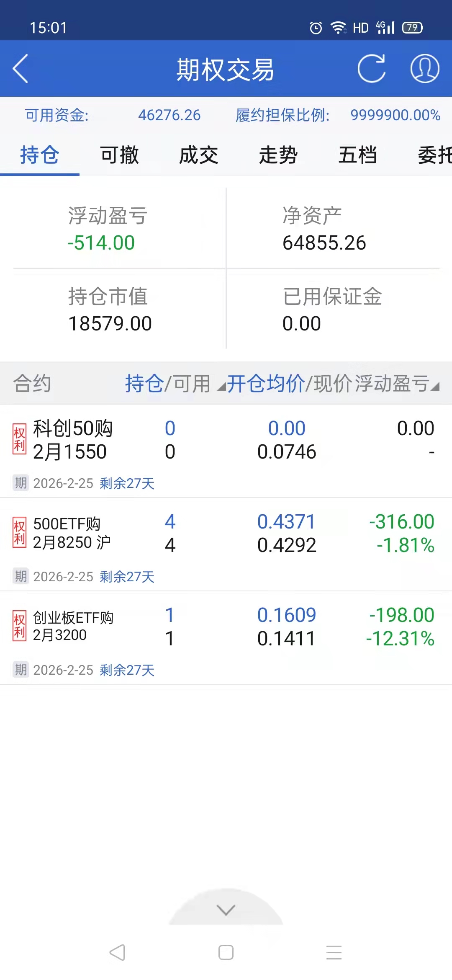Image resolution: width=452 pixels, height=980 pixels.
Task: Tap 剩余27天 link under 科创50购
Action: point(127,483)
